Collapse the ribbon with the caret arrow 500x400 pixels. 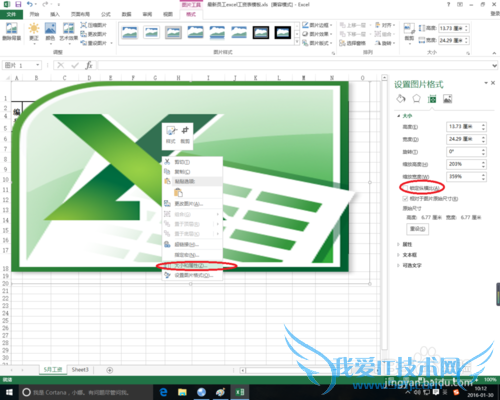pyautogui.click(x=494, y=53)
